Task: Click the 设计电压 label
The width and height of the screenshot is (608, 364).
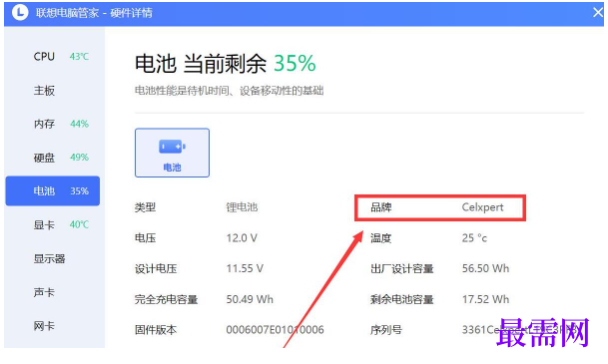Action: pyautogui.click(x=155, y=268)
